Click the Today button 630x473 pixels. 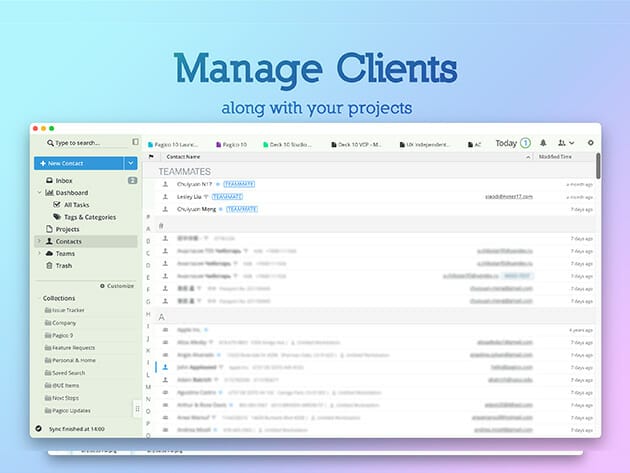[x=506, y=143]
